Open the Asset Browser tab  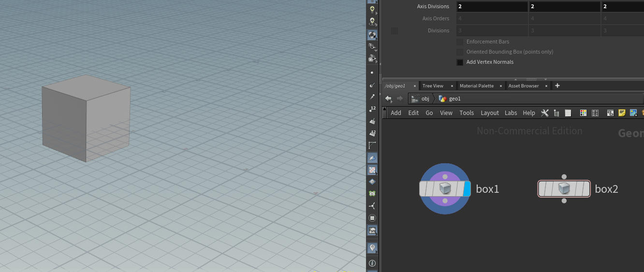click(524, 86)
